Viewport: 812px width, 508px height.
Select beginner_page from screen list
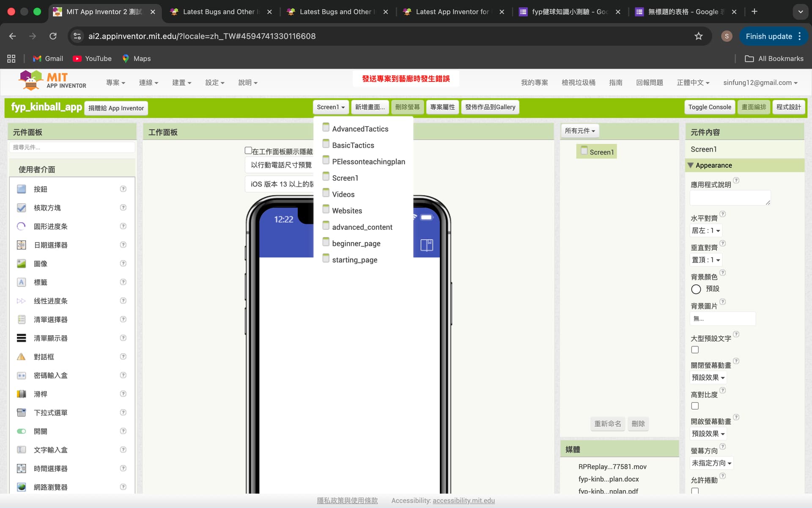click(x=356, y=243)
